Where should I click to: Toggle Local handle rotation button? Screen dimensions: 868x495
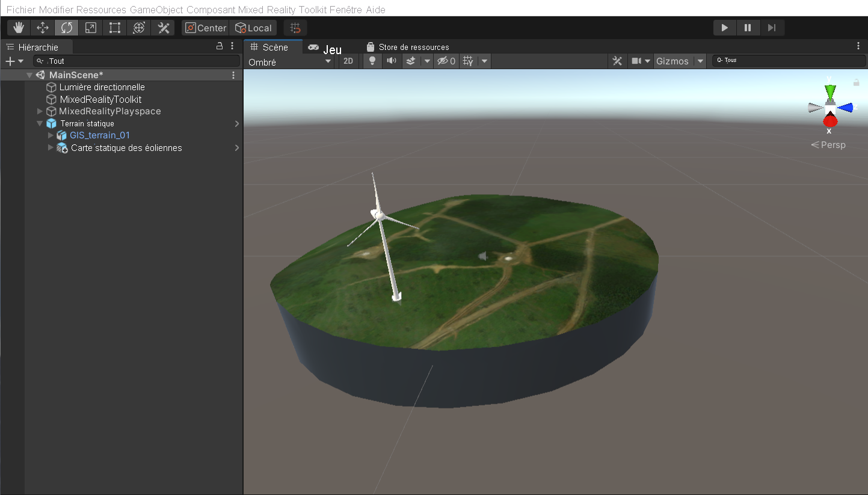pos(253,28)
